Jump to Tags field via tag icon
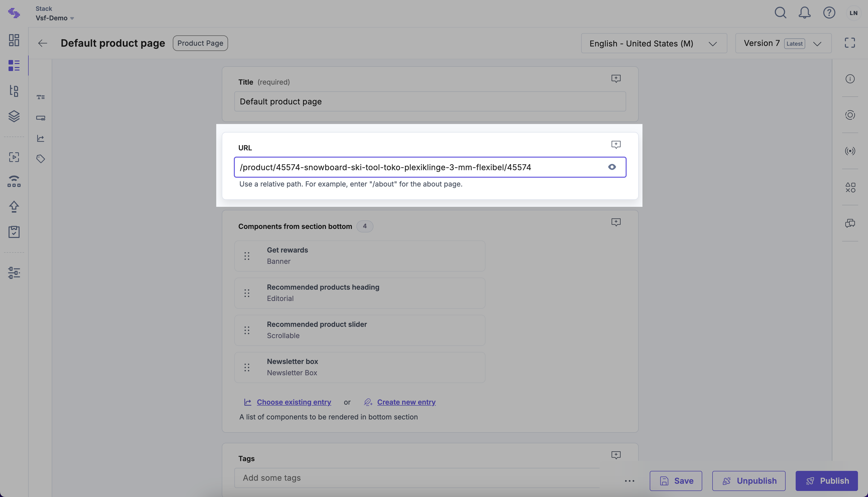Image resolution: width=868 pixels, height=497 pixels. pyautogui.click(x=41, y=159)
